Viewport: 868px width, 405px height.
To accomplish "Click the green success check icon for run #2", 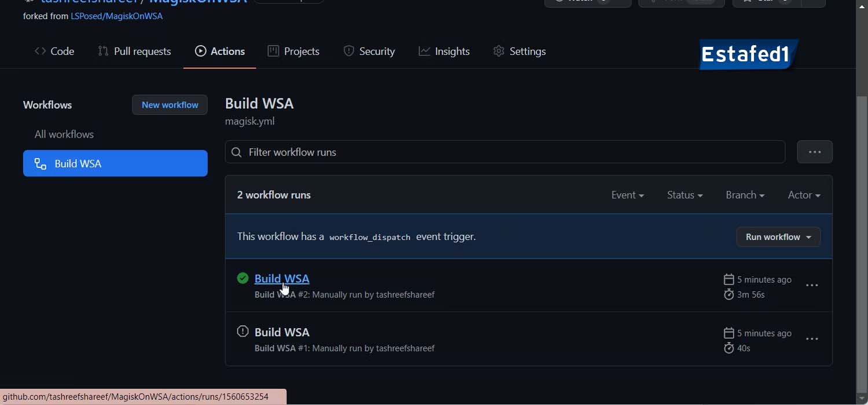I will 243,278.
